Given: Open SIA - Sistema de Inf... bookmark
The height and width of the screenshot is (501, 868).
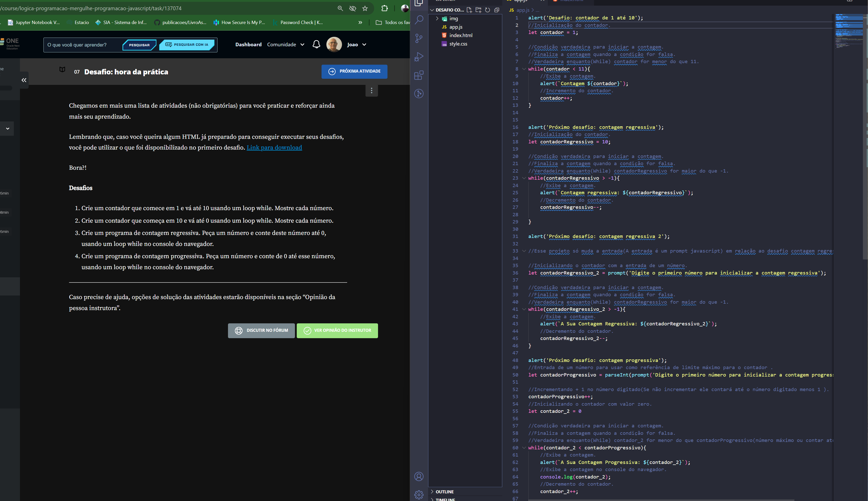Looking at the screenshot, I should pos(121,22).
